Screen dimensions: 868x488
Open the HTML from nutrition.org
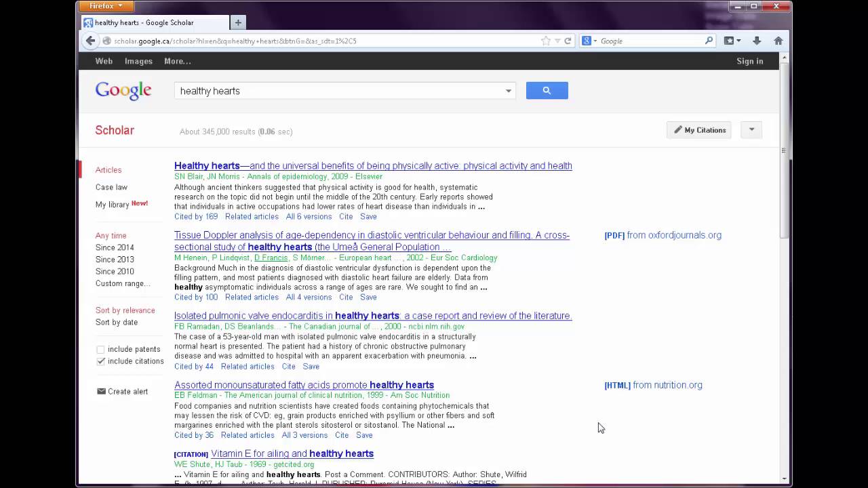pyautogui.click(x=653, y=385)
